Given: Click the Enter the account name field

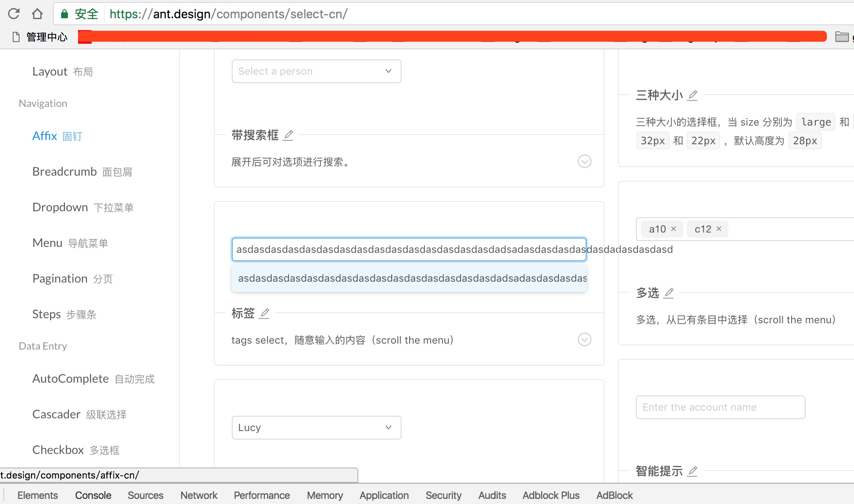Looking at the screenshot, I should pos(720,407).
